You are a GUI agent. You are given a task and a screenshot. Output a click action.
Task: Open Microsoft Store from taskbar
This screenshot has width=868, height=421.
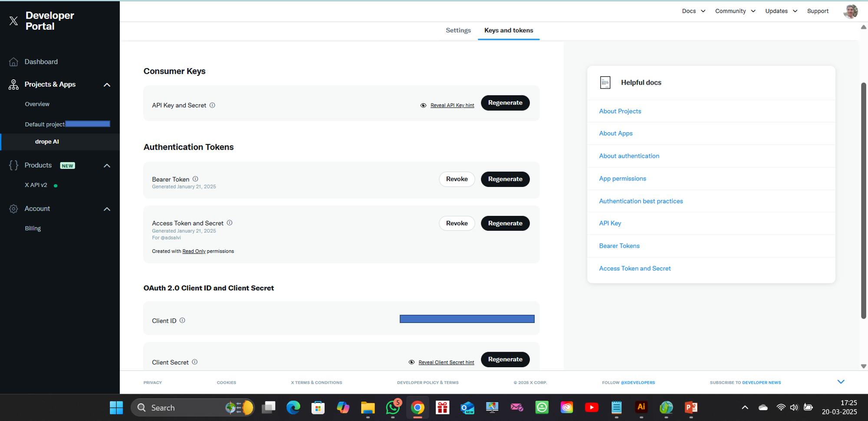click(x=318, y=408)
